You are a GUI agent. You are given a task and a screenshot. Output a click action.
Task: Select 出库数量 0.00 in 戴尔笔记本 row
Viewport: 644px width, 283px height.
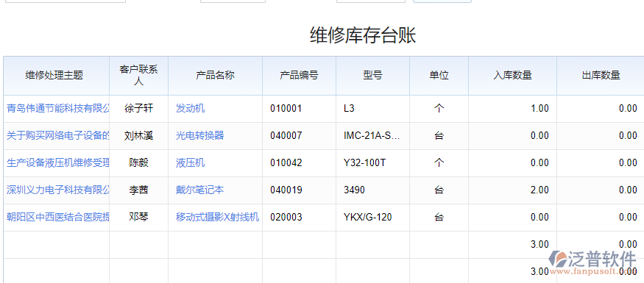click(628, 190)
